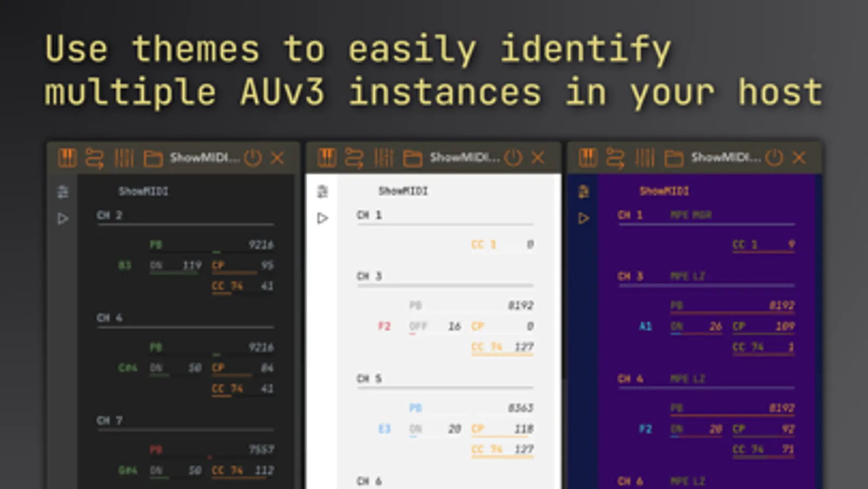Screen dimensions: 868x489
Task: Click note F2 in white-theme window
Action: point(384,327)
